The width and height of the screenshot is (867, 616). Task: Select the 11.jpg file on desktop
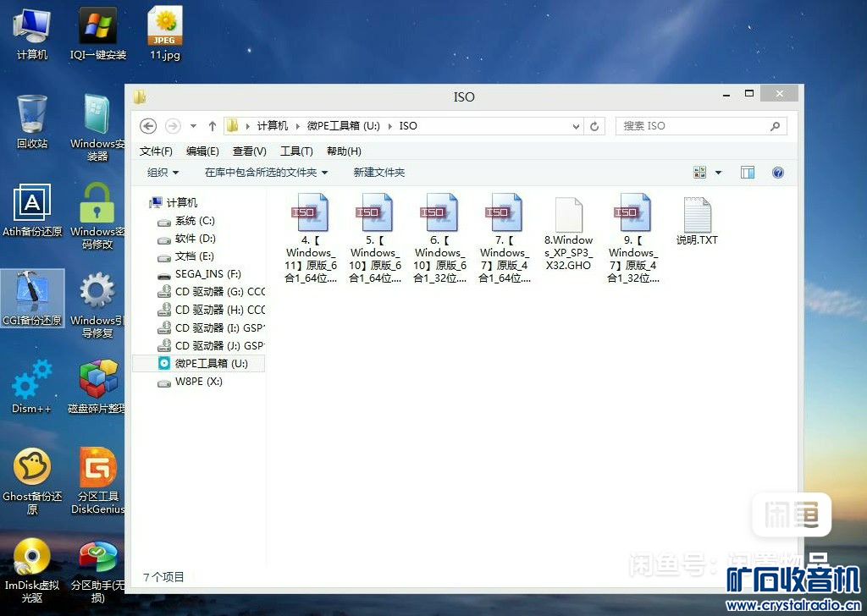[x=165, y=33]
